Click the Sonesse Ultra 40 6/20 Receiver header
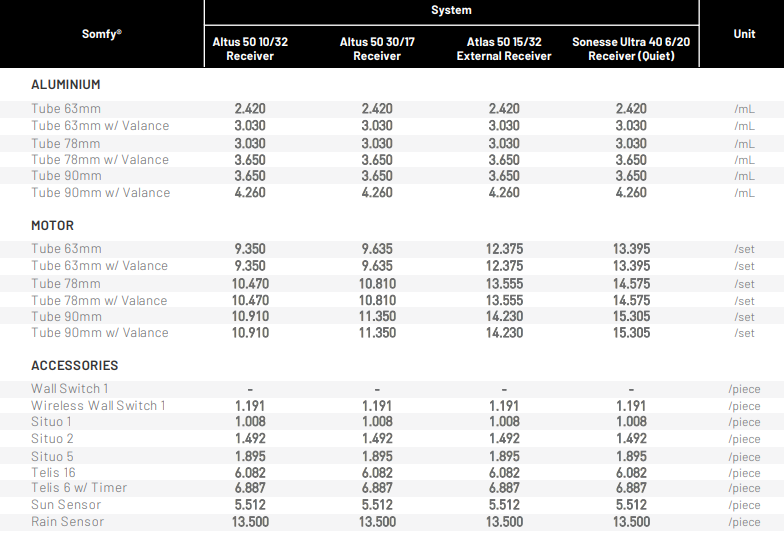 point(631,48)
